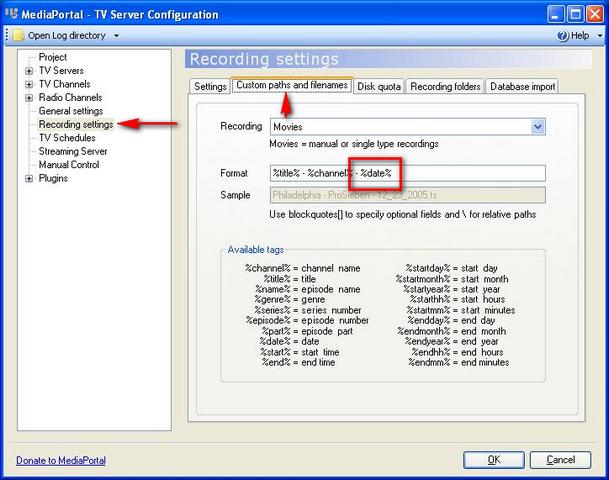
Task: Select General settings in the tree
Action: coord(70,112)
